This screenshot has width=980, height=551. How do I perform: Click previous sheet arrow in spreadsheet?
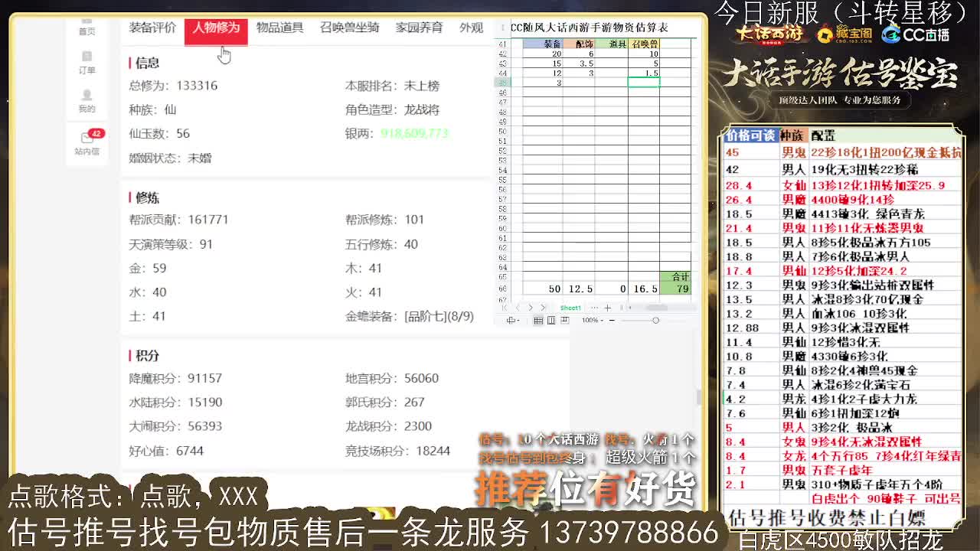(518, 308)
